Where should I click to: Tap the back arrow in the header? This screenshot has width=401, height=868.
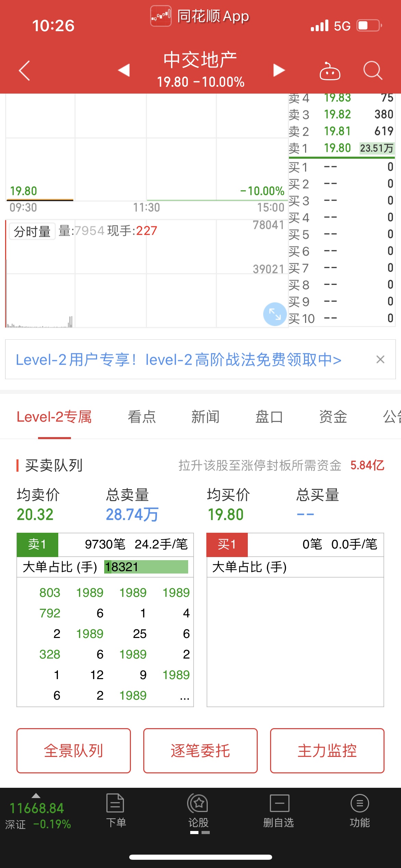click(24, 71)
